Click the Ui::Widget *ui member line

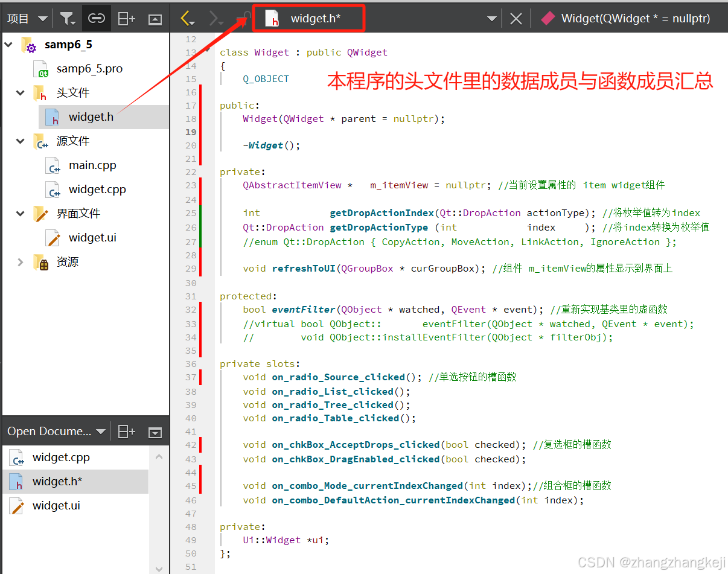(286, 540)
